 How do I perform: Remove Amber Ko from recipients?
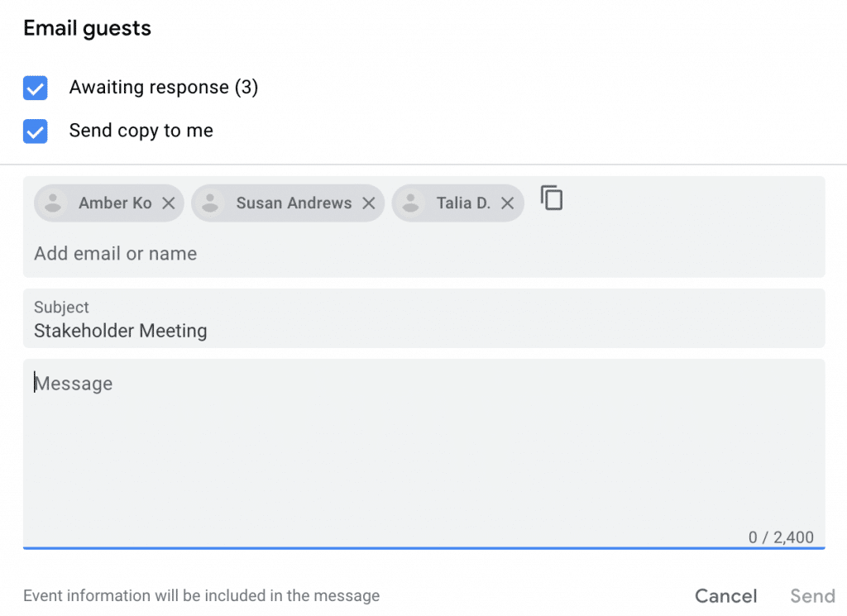click(168, 203)
